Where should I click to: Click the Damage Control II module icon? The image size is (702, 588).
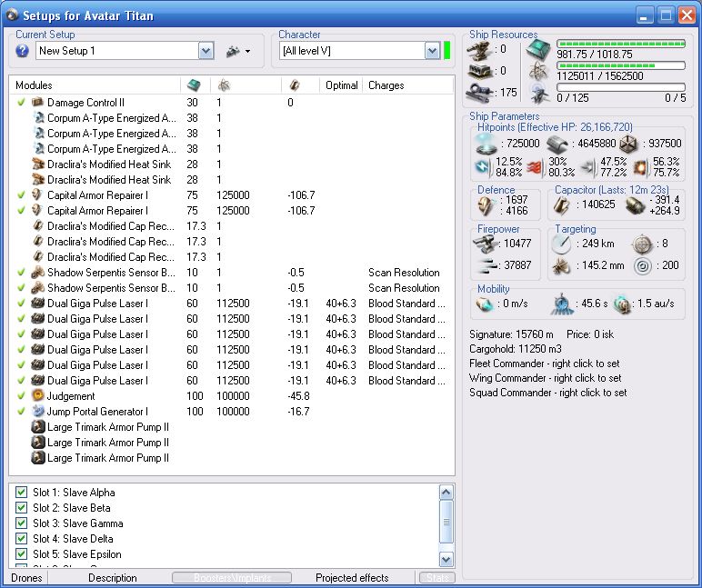[38, 103]
